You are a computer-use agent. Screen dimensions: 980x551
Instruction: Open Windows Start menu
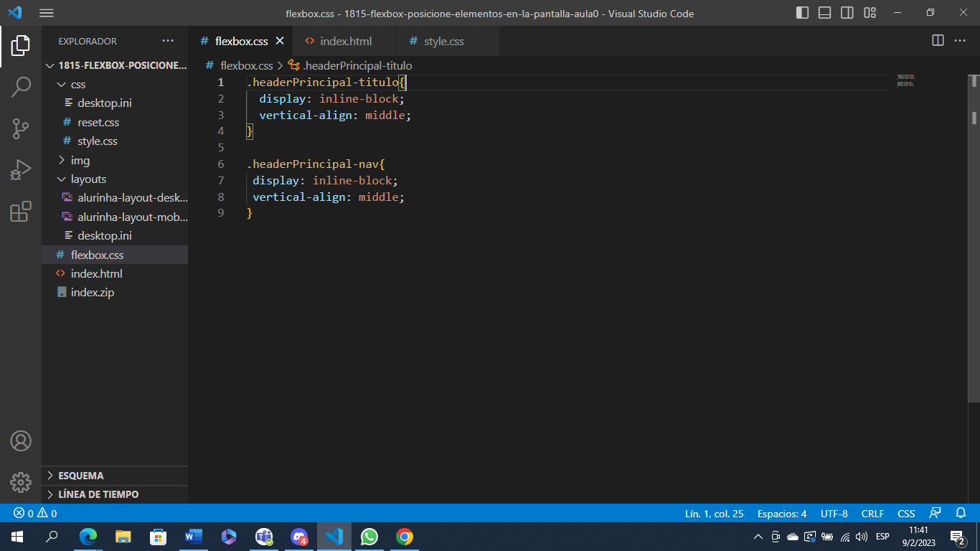point(17,537)
